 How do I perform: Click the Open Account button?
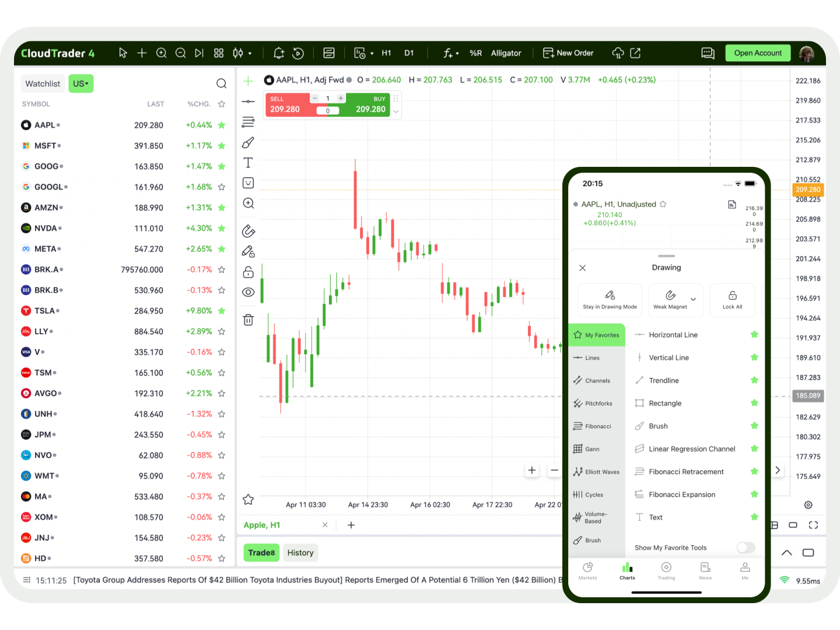click(758, 53)
